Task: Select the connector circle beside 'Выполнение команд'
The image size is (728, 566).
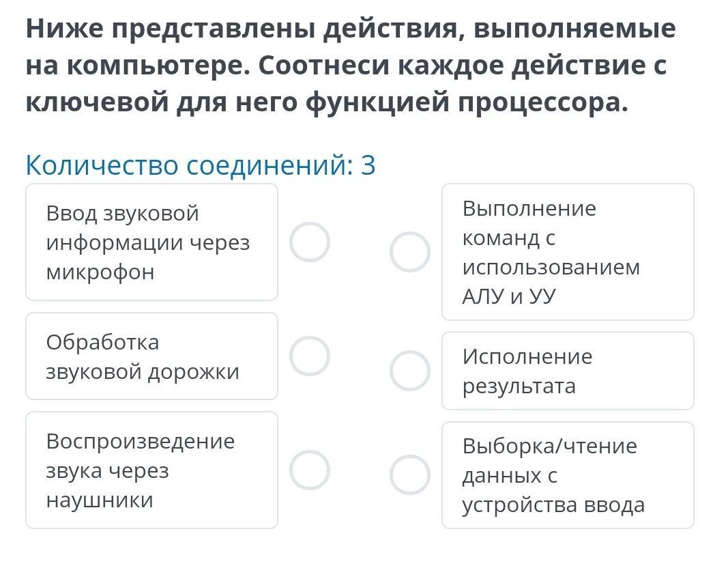Action: (x=410, y=252)
